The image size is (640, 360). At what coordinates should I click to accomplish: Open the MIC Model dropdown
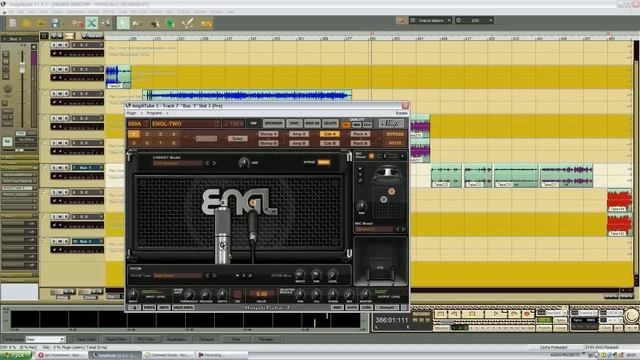373,229
